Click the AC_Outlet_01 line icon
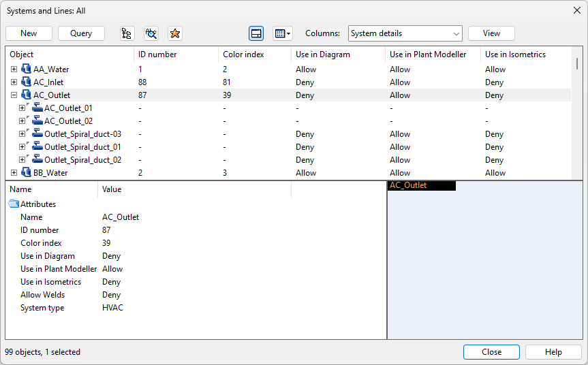 click(37, 108)
